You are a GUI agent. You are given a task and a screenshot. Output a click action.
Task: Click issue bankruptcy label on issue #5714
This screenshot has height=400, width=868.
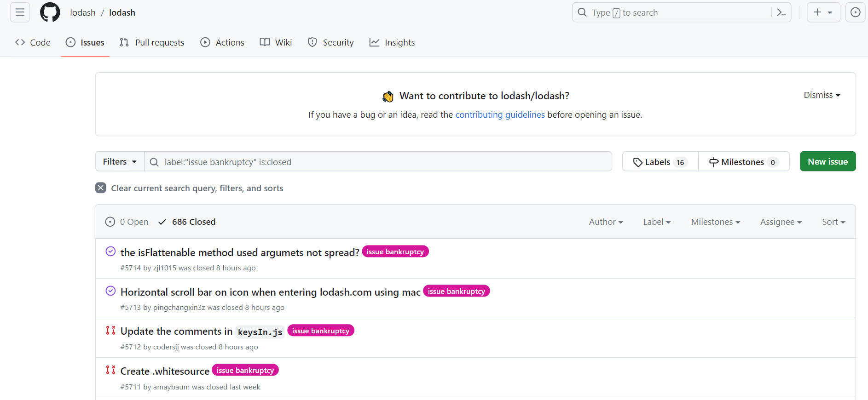[x=395, y=251]
